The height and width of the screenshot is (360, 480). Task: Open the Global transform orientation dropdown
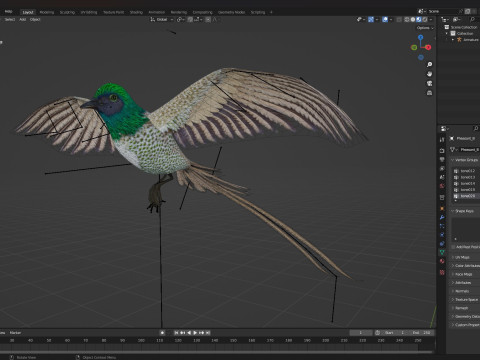tap(162, 20)
